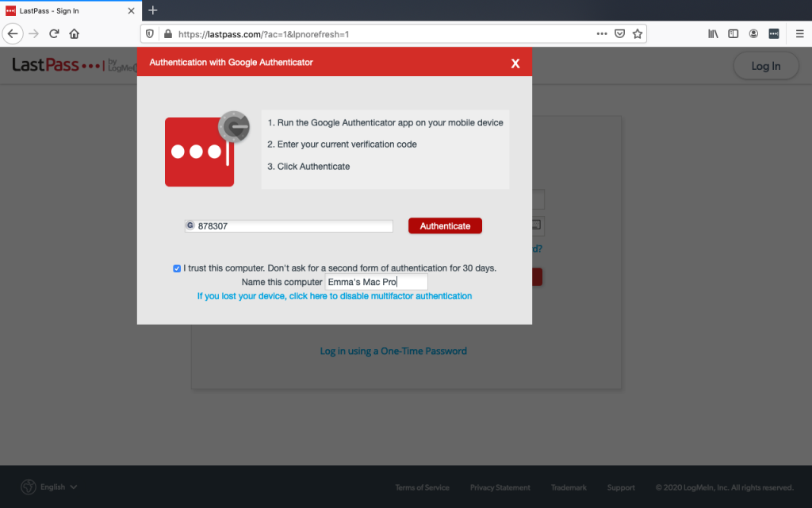Open the Trademark footer link

569,487
